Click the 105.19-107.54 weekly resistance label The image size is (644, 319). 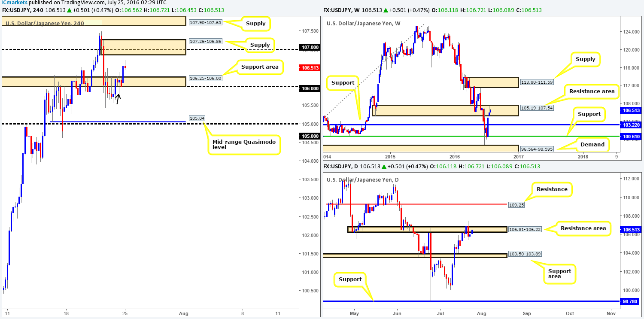[x=537, y=108]
